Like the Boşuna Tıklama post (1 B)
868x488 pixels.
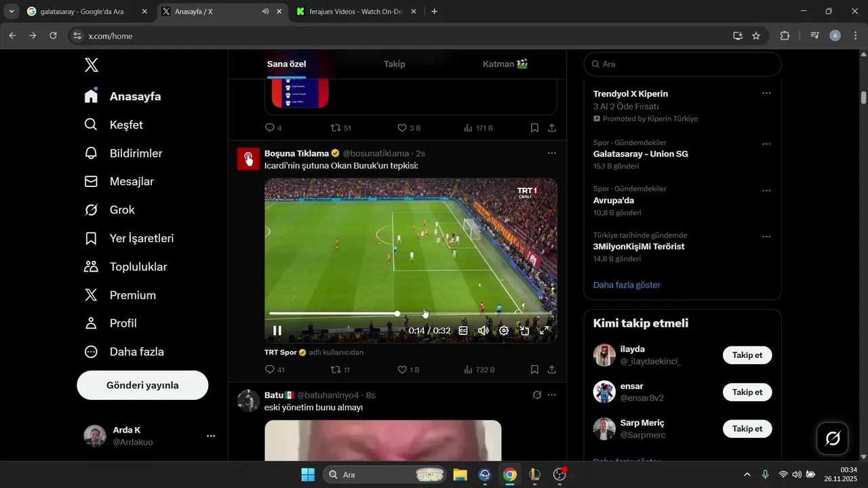[x=408, y=370]
